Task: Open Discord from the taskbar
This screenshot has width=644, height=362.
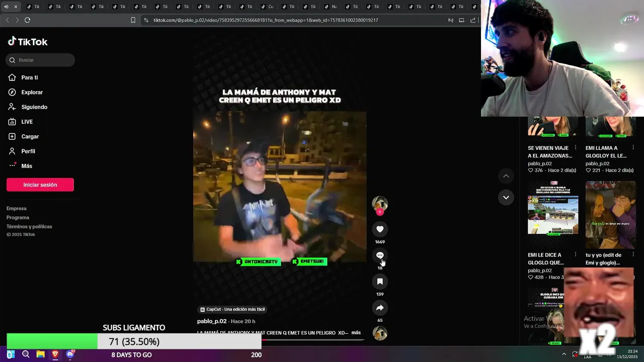Action: click(70, 354)
